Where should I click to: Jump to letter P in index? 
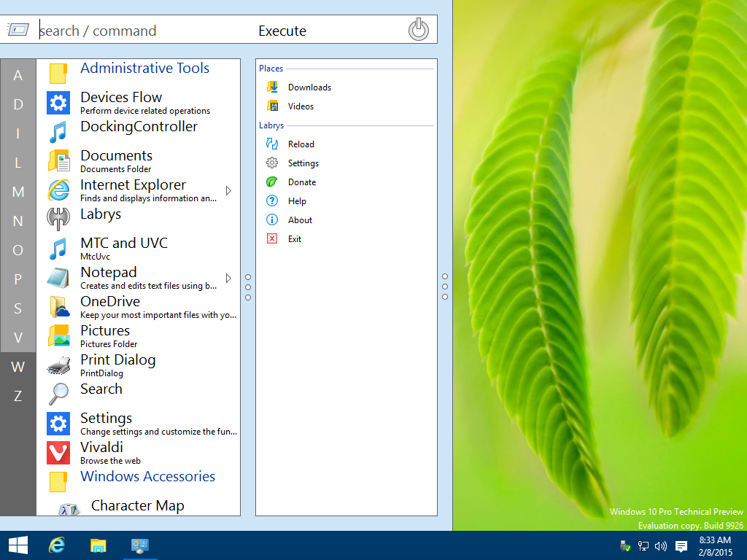click(18, 279)
